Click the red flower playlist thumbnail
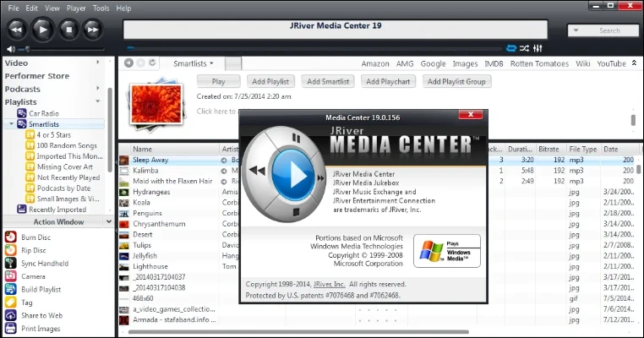The height and width of the screenshot is (338, 644). point(156,104)
